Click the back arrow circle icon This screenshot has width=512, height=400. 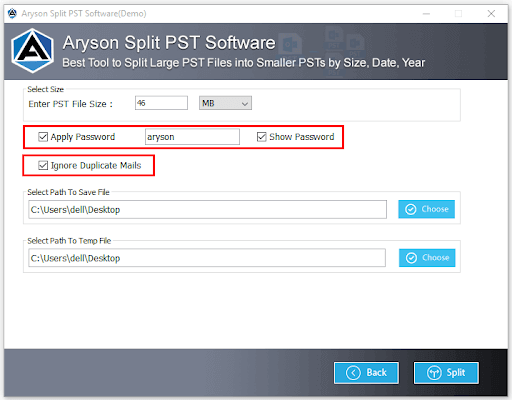pyautogui.click(x=353, y=373)
